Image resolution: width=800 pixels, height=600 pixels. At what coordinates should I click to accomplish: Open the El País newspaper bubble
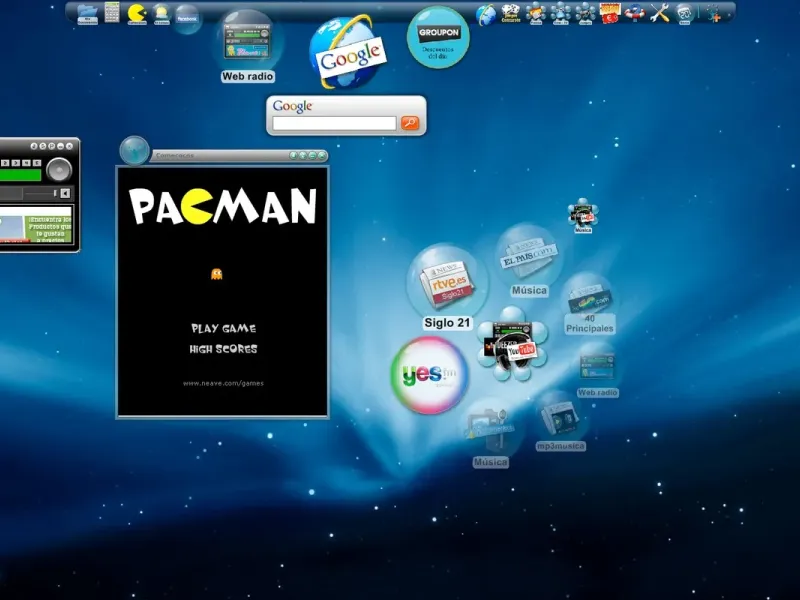[x=529, y=255]
